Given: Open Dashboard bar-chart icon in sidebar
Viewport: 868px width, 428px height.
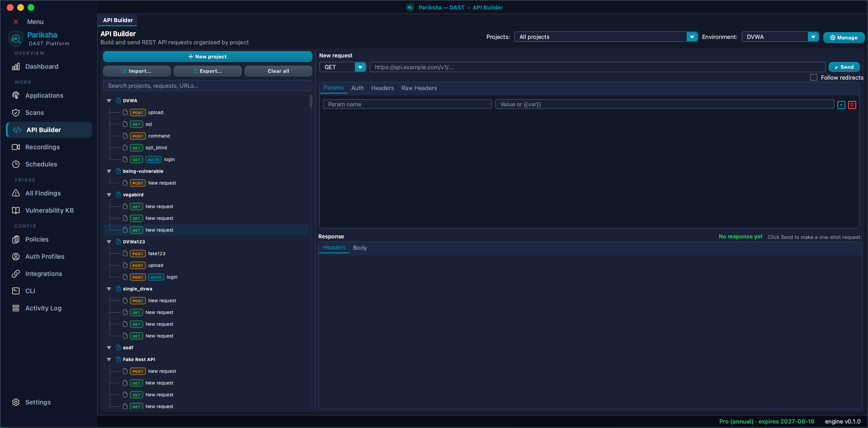Looking at the screenshot, I should pos(16,67).
